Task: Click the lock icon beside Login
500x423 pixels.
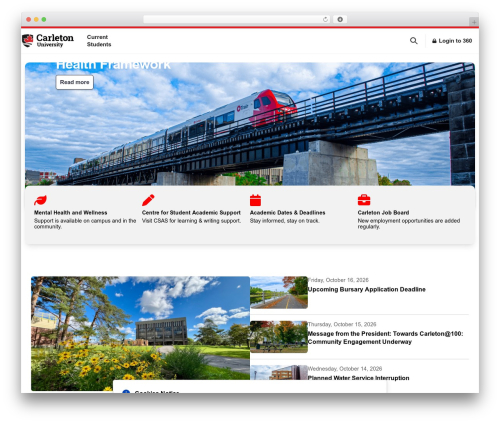Action: pyautogui.click(x=434, y=41)
